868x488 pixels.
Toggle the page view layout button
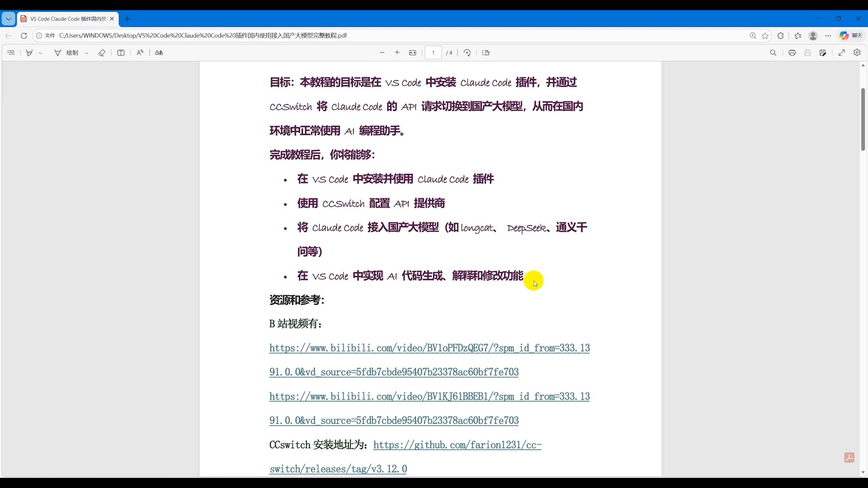486,53
